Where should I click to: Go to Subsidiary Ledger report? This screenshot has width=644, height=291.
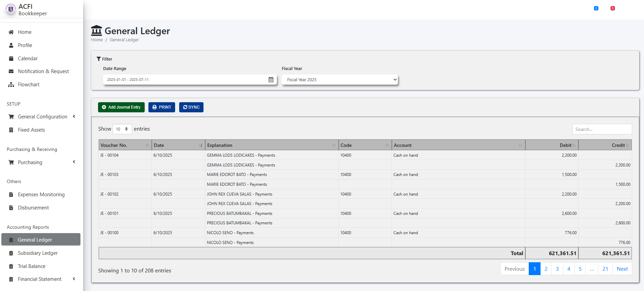[38, 253]
